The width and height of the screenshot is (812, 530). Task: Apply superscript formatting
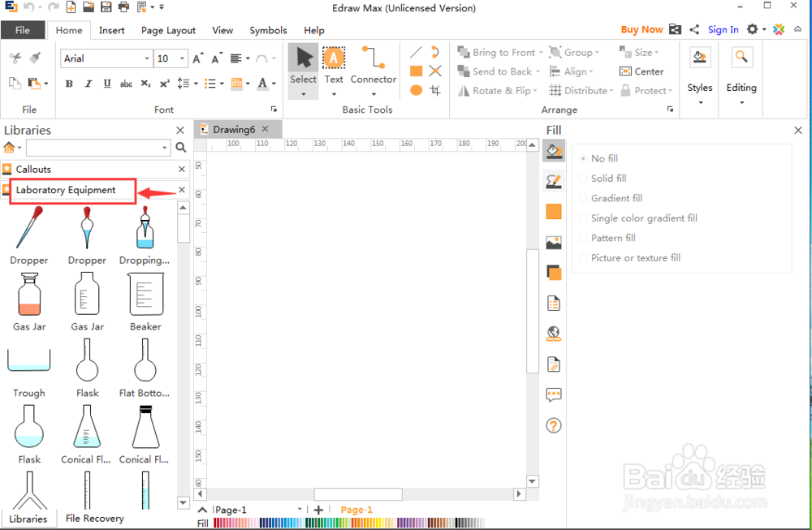pos(165,84)
